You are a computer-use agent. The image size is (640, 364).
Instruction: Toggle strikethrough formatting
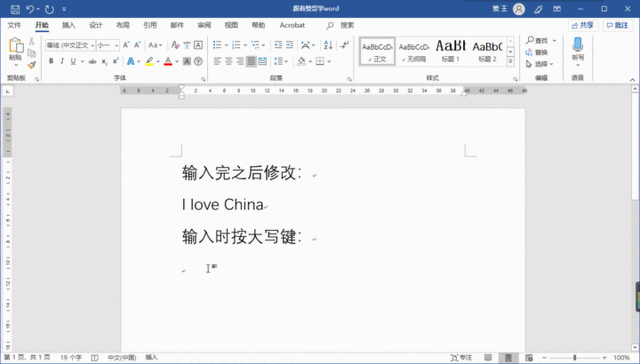point(93,61)
